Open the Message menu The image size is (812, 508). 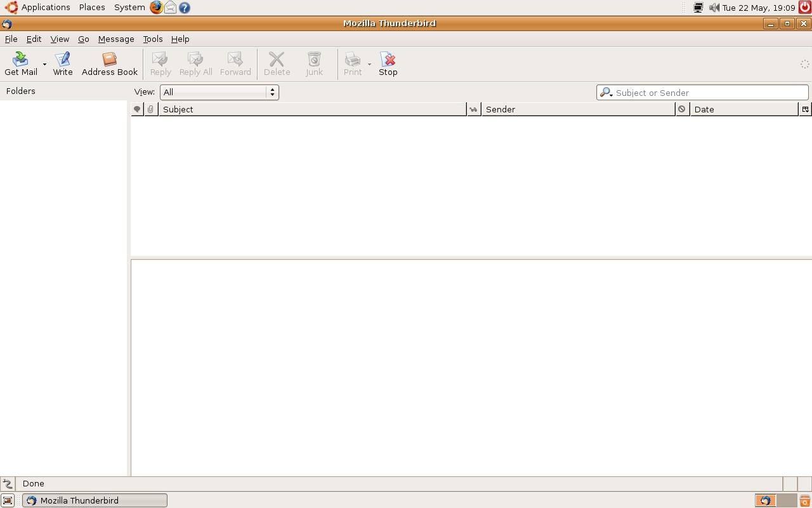[116, 39]
